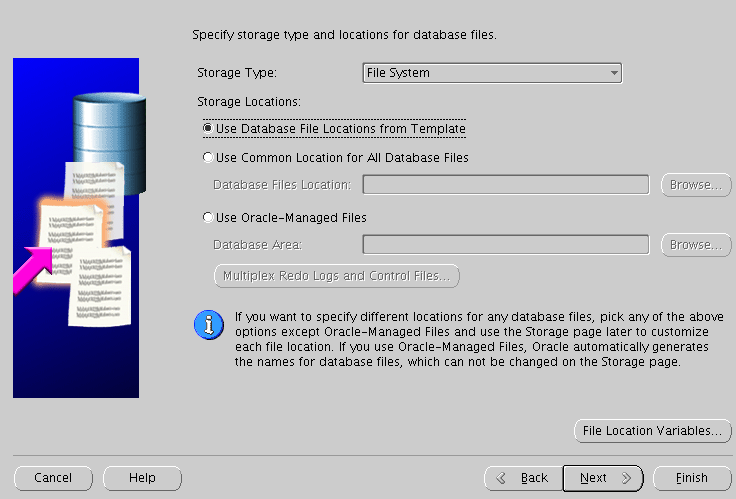Click the Database Files Location field

point(506,184)
